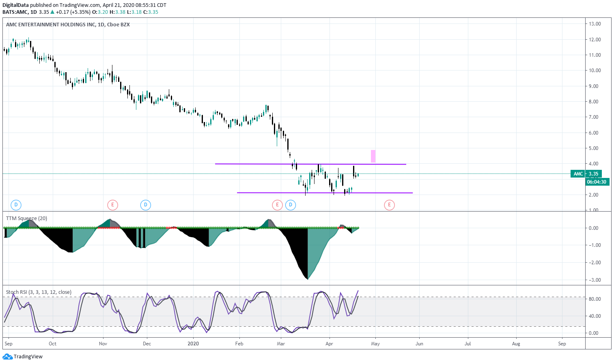Click the TradingView wordmark at bottom
The width and height of the screenshot is (614, 364).
tap(28, 357)
